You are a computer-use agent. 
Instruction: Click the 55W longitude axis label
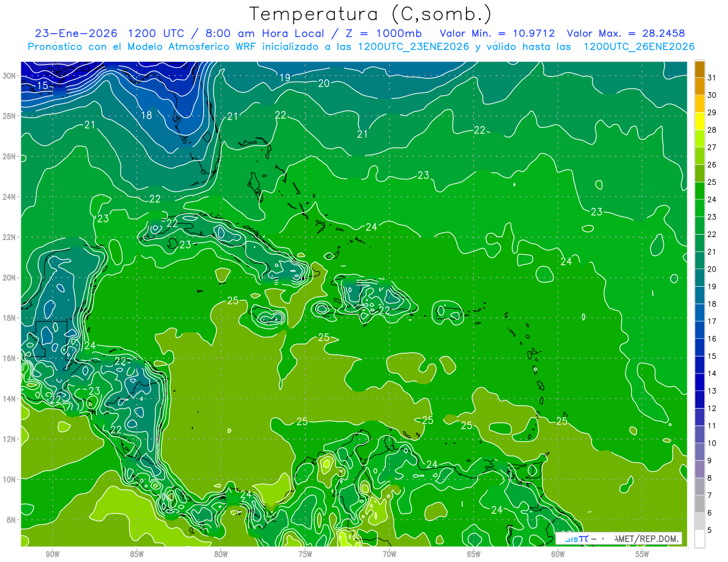pyautogui.click(x=642, y=555)
